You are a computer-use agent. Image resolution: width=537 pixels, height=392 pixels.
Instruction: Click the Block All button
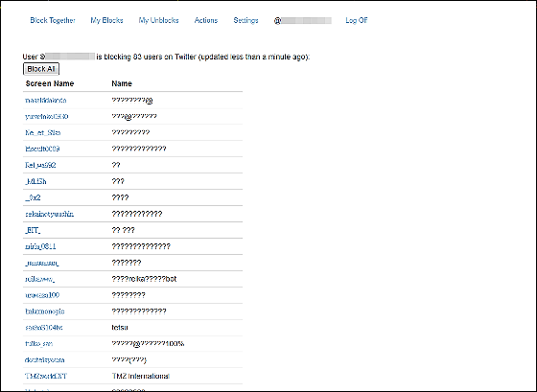(41, 69)
